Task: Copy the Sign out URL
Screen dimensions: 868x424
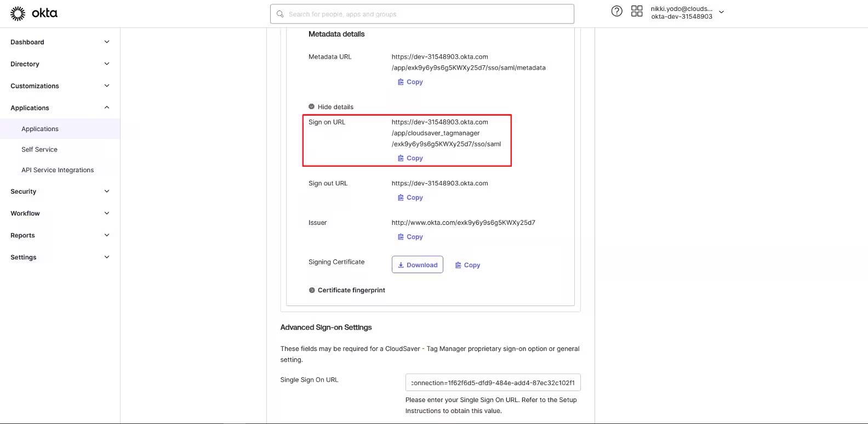Action: (x=410, y=197)
